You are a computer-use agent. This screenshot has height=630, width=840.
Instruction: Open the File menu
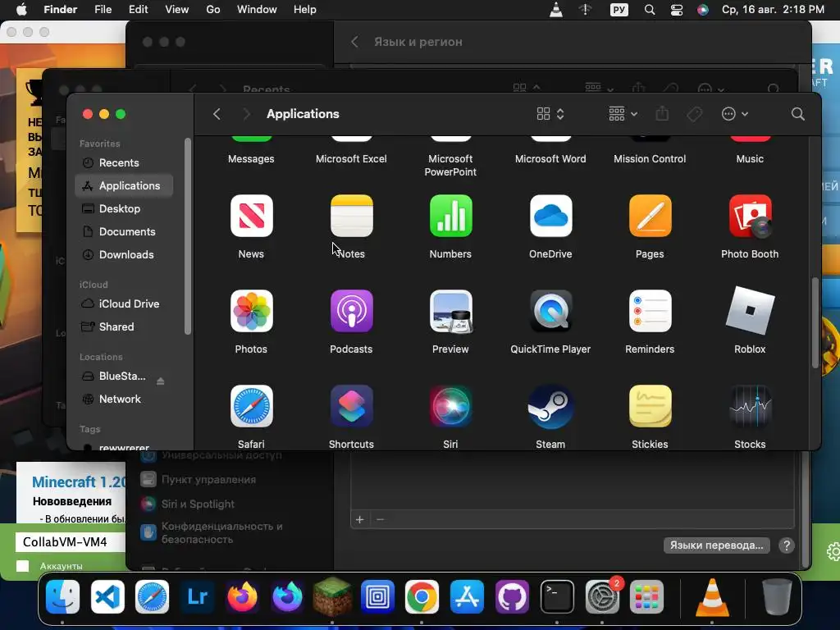103,10
